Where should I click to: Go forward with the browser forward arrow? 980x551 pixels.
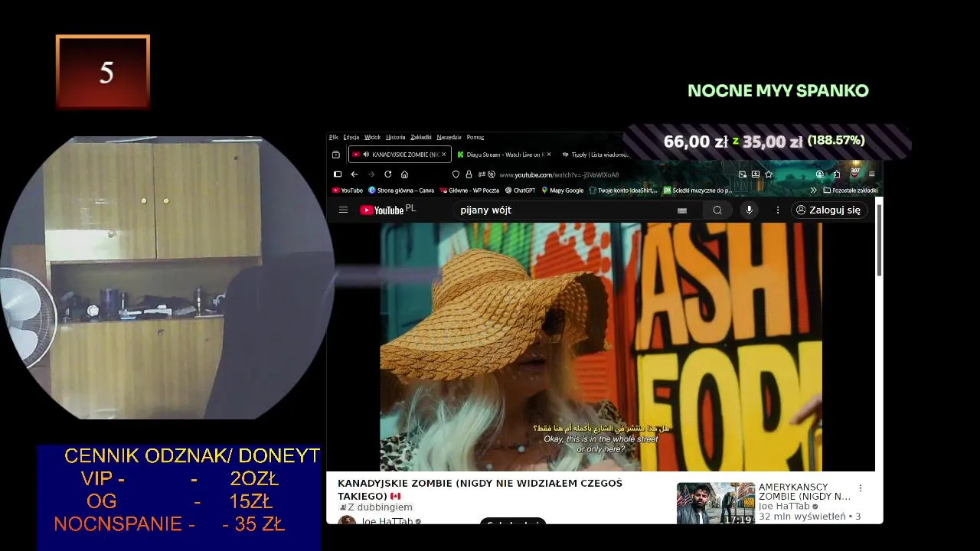click(x=371, y=174)
